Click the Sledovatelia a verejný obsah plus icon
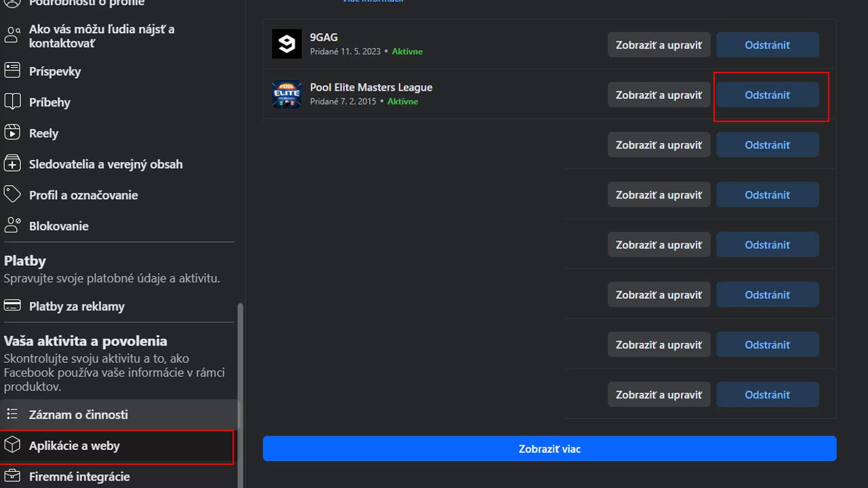Viewport: 868px width, 488px height. [x=12, y=163]
